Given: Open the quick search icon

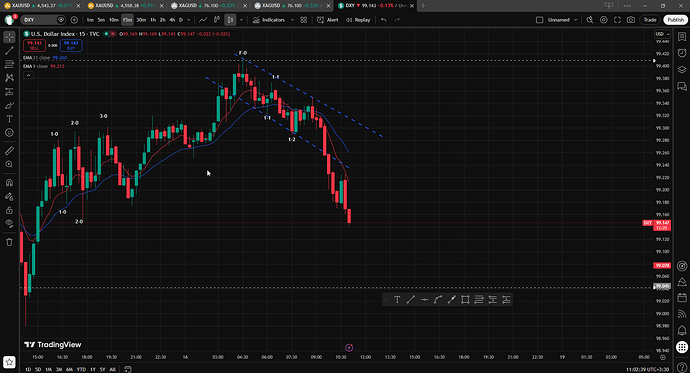Looking at the screenshot, I should (x=590, y=20).
